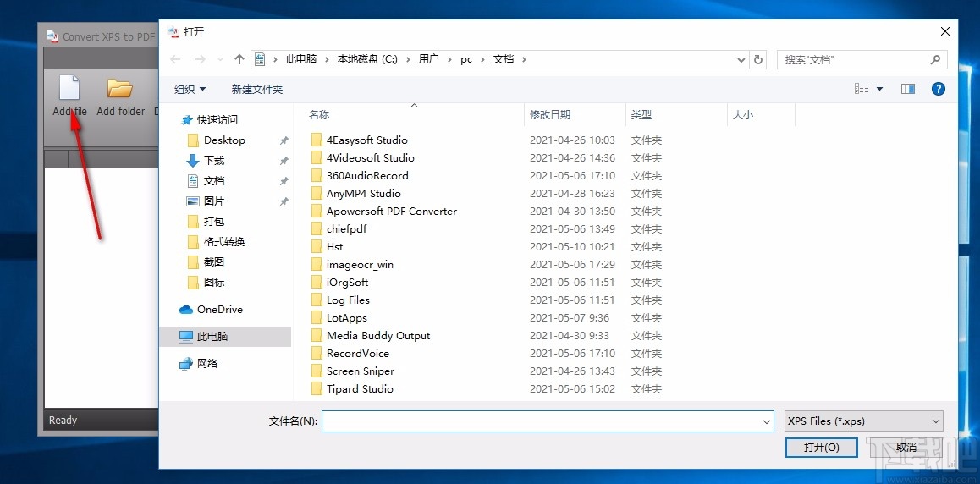This screenshot has height=484, width=980.
Task: Select Apowersoft PDF Converter folder
Action: click(391, 211)
